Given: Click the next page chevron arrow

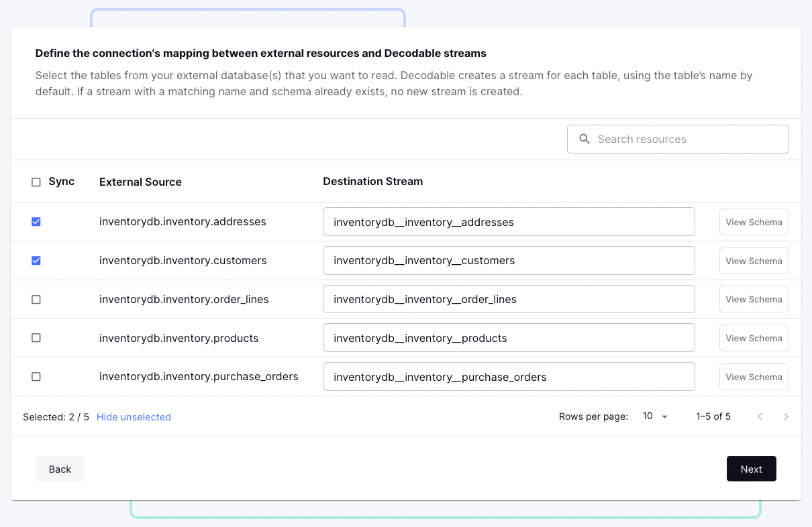Looking at the screenshot, I should (786, 416).
